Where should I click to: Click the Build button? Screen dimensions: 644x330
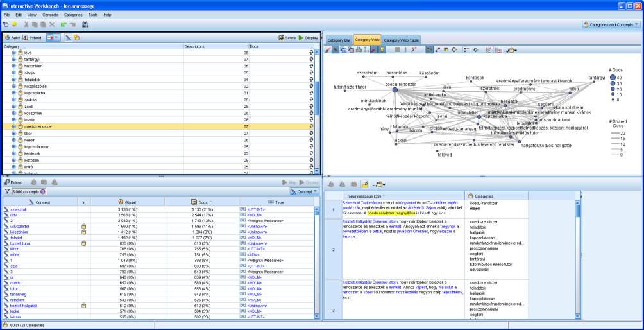(12, 37)
